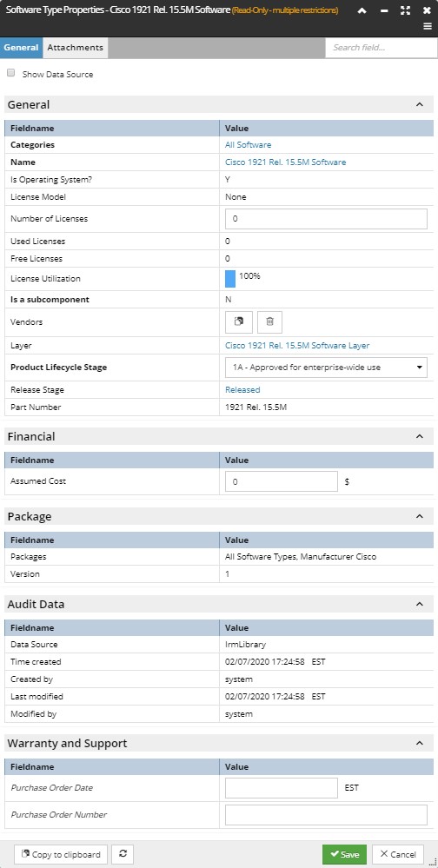Click the collapse-up arrow in the title bar
The image size is (438, 868).
362,10
